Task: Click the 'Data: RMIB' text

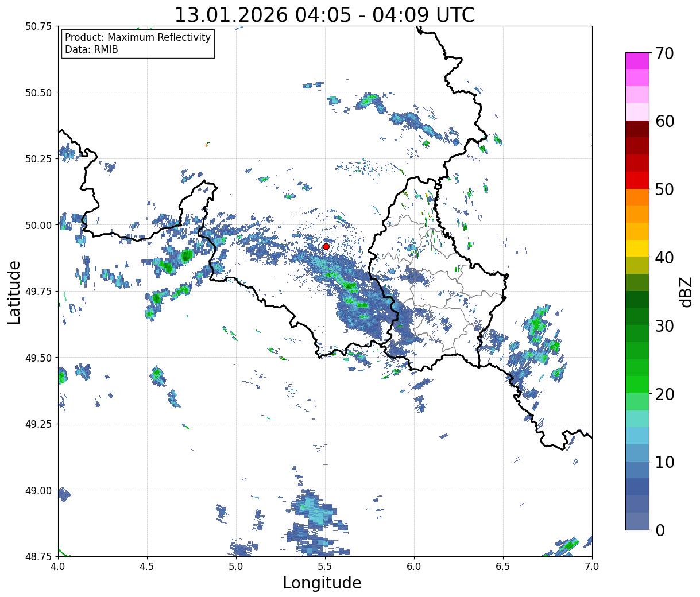Action: 91,50
